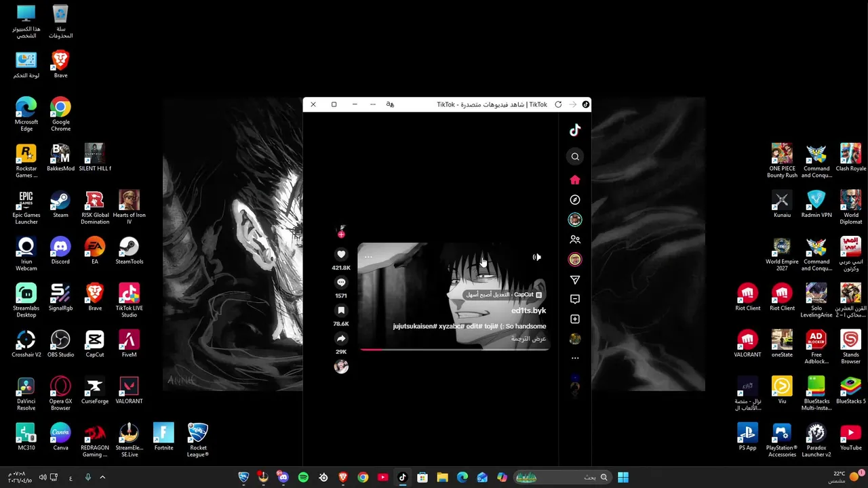Open the spinning sound disc below share
868x488 pixels.
click(x=341, y=367)
